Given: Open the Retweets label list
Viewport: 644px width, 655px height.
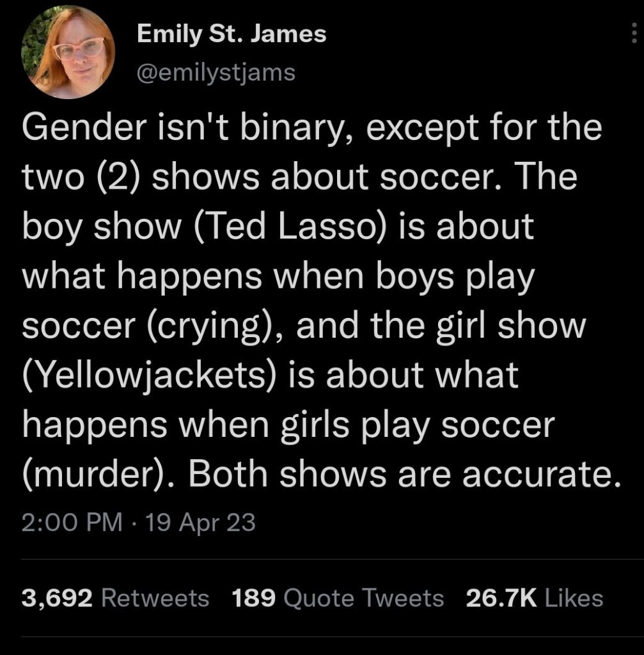Looking at the screenshot, I should [x=155, y=598].
